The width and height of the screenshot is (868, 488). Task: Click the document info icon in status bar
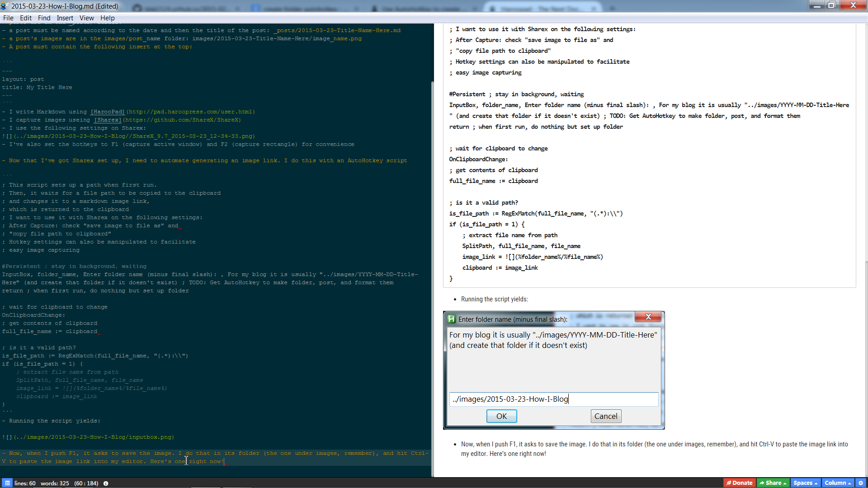point(106,483)
